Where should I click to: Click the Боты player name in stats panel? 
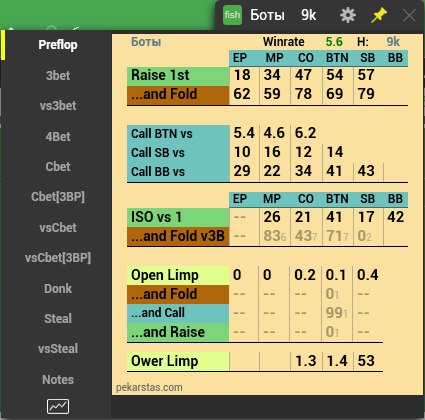coord(146,42)
